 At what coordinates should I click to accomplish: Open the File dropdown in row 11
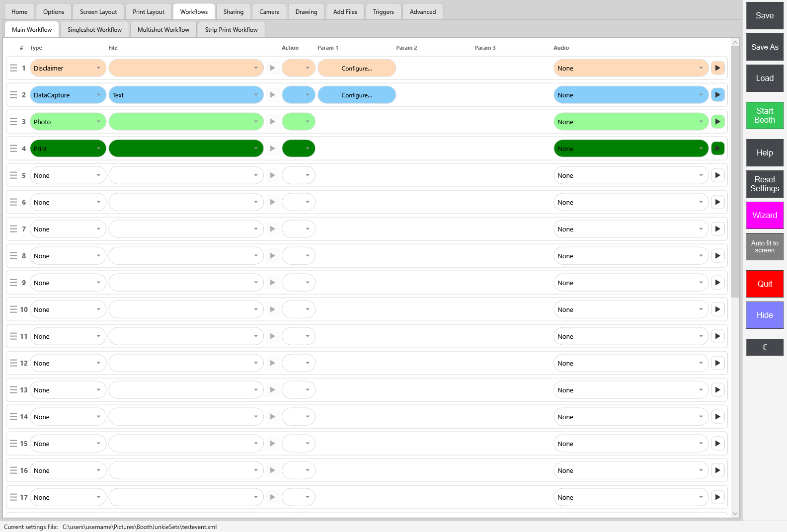pos(186,336)
